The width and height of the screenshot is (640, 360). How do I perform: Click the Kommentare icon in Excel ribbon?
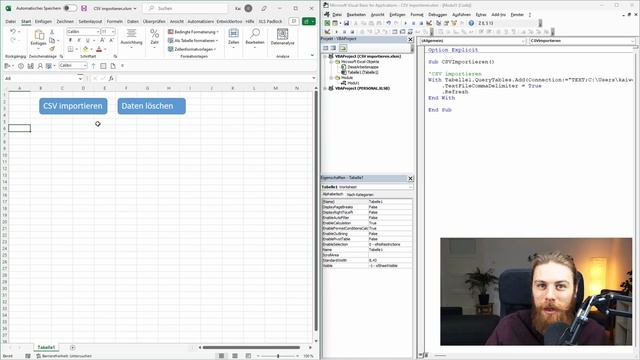(x=294, y=21)
